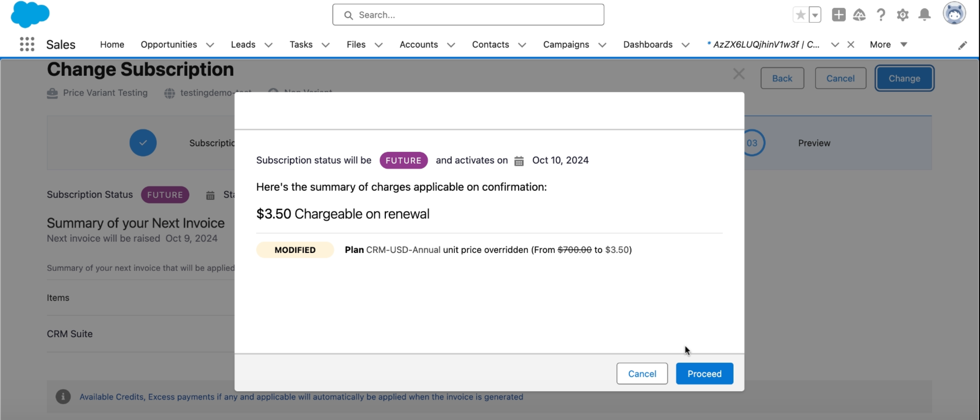This screenshot has height=420, width=980.
Task: Open the notifications bell
Action: 925,15
